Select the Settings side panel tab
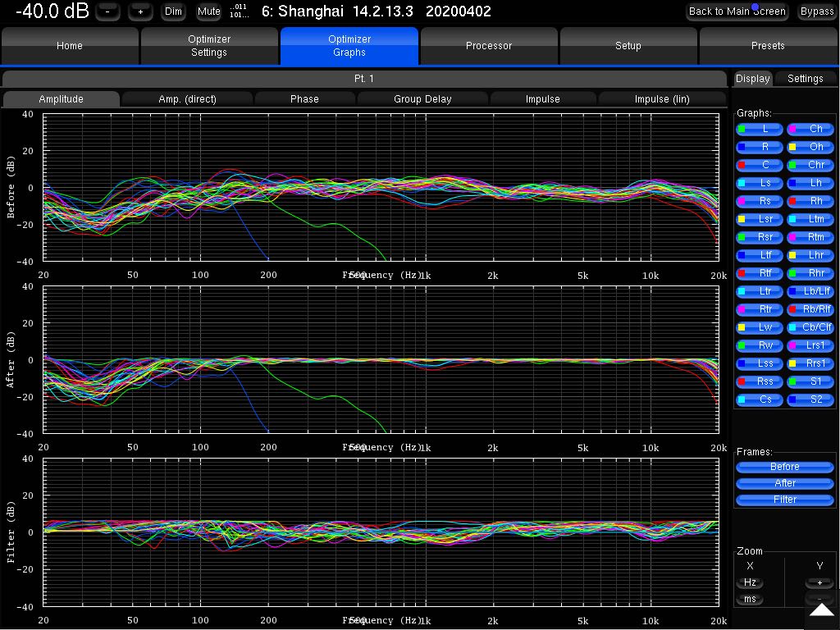Viewport: 840px width, 630px height. click(806, 79)
